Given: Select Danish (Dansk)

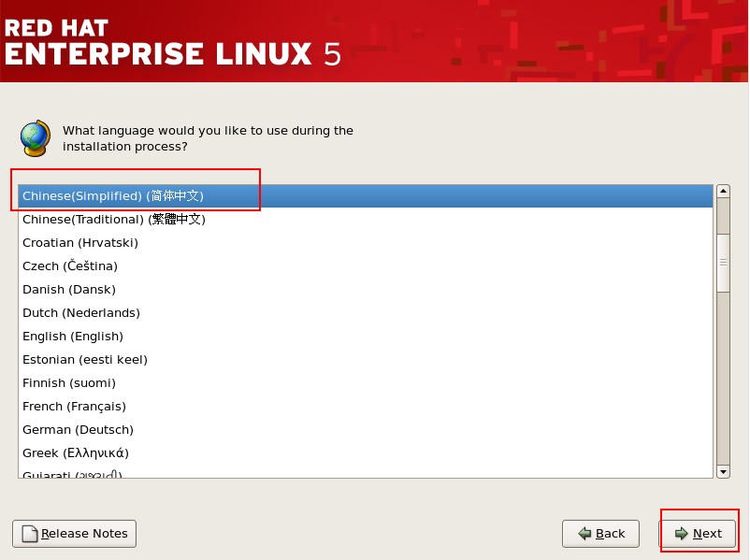Looking at the screenshot, I should [366, 290].
